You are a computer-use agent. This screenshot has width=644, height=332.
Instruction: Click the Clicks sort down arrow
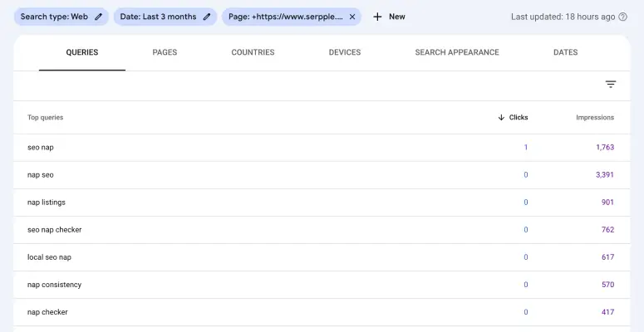(501, 117)
